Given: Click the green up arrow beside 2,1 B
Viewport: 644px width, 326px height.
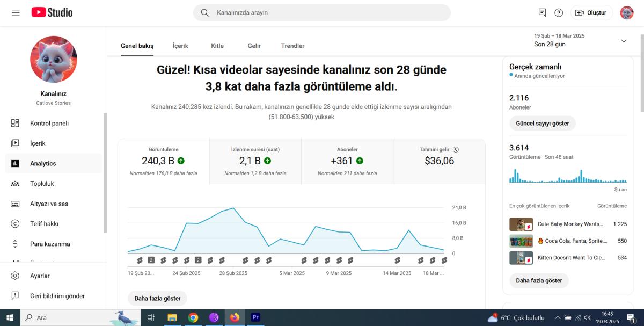Looking at the screenshot, I should [267, 161].
